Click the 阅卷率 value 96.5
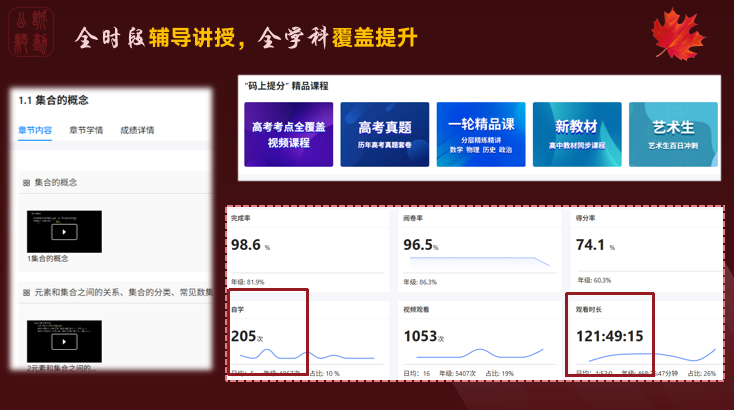 pyautogui.click(x=418, y=245)
